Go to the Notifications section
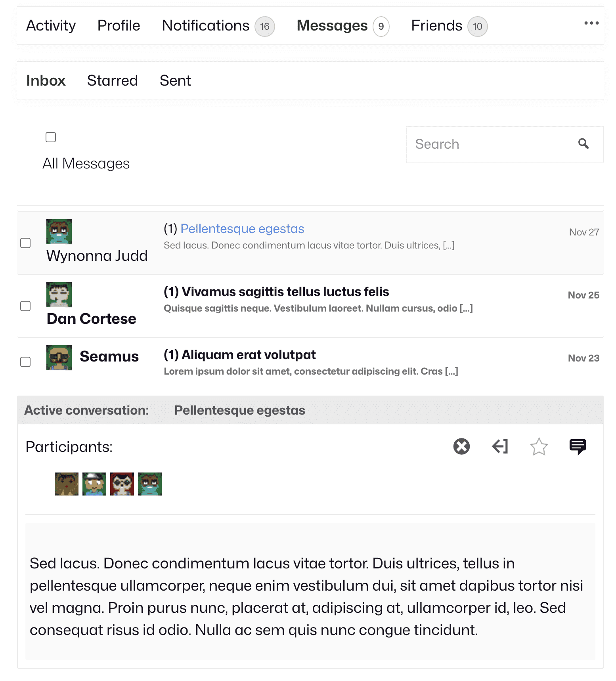 click(x=206, y=26)
